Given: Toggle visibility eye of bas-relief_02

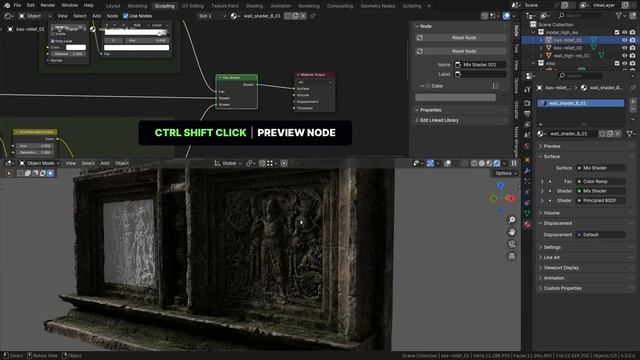Looking at the screenshot, I should point(624,48).
